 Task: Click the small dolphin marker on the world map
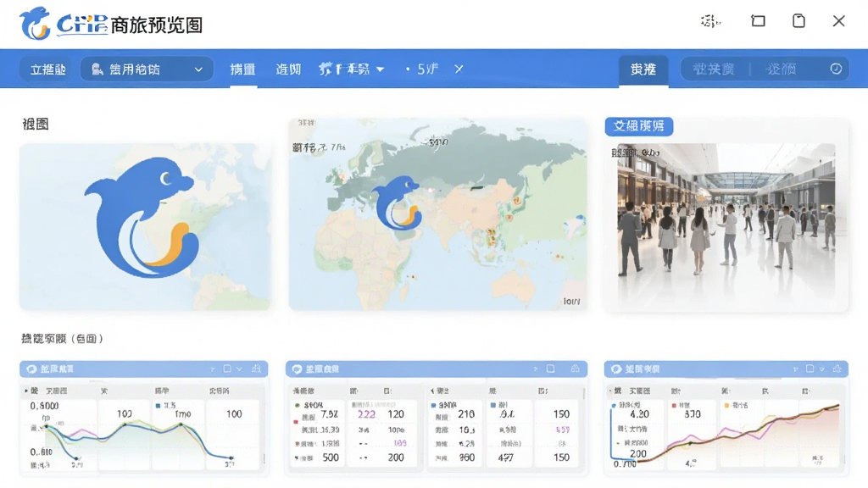click(x=398, y=203)
